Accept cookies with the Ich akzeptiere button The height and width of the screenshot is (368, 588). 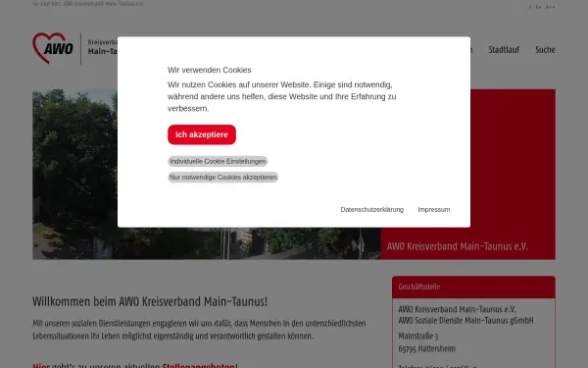(202, 134)
